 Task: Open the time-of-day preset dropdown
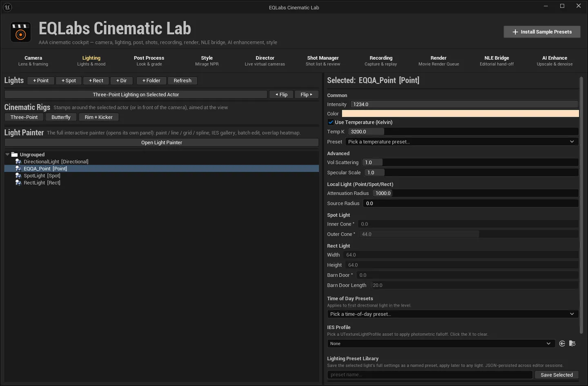(x=453, y=314)
